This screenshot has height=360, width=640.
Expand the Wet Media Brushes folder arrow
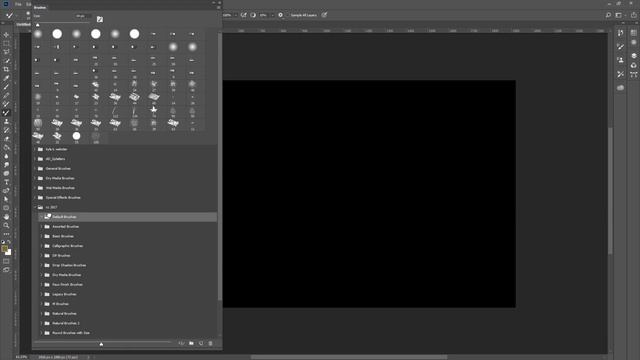(35, 188)
